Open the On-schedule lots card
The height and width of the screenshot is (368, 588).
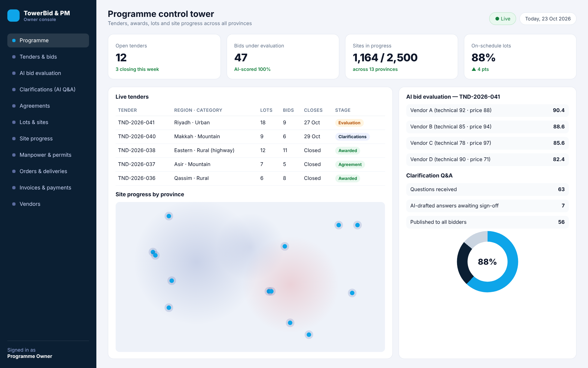coord(520,57)
